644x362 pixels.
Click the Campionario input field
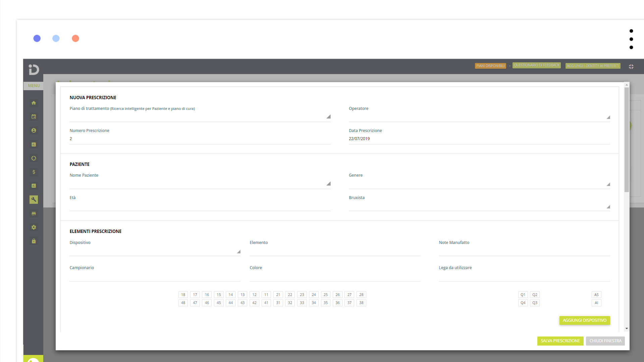point(155,276)
